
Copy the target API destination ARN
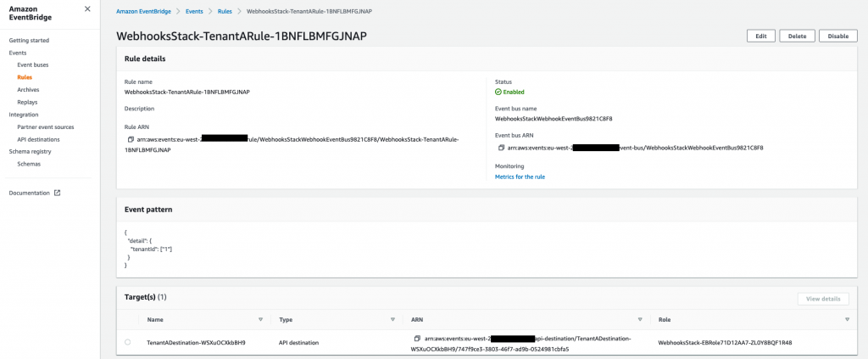tap(417, 339)
